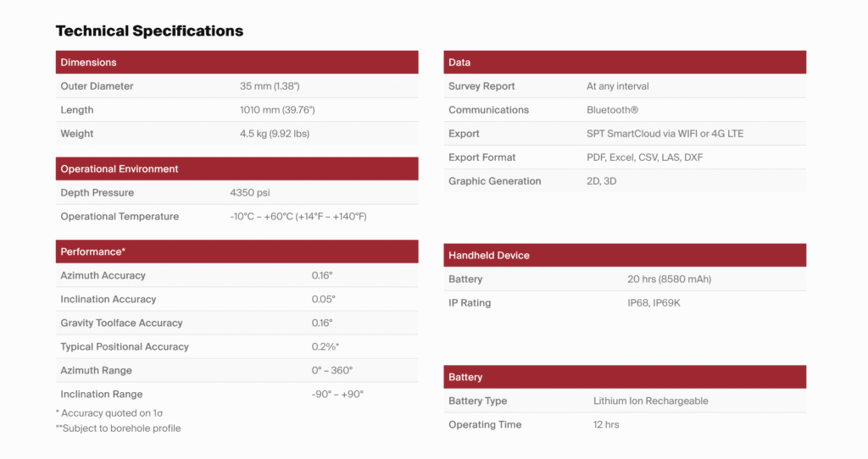
Task: Click the Typical Positional Accuracy label
Action: coord(125,347)
